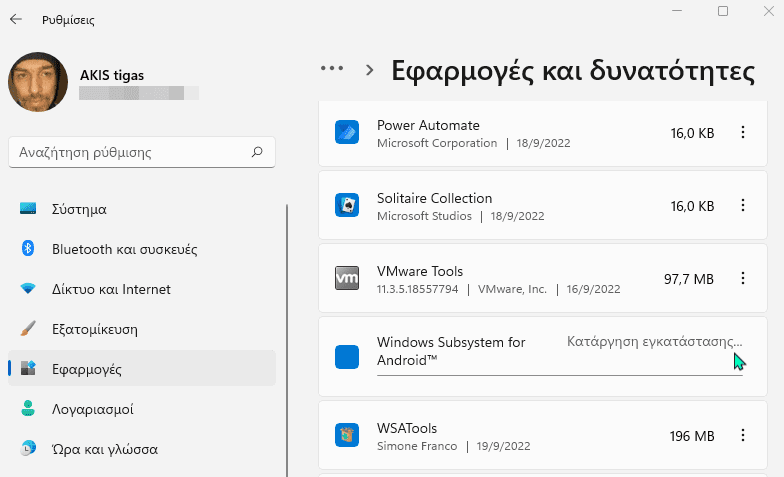Open the AKIS tigas profile picture
This screenshot has height=477, width=784.
[x=38, y=82]
